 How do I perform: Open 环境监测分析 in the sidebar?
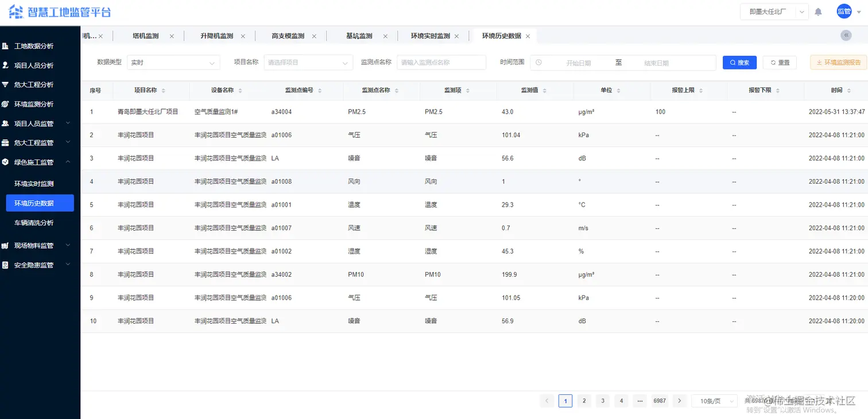point(34,104)
